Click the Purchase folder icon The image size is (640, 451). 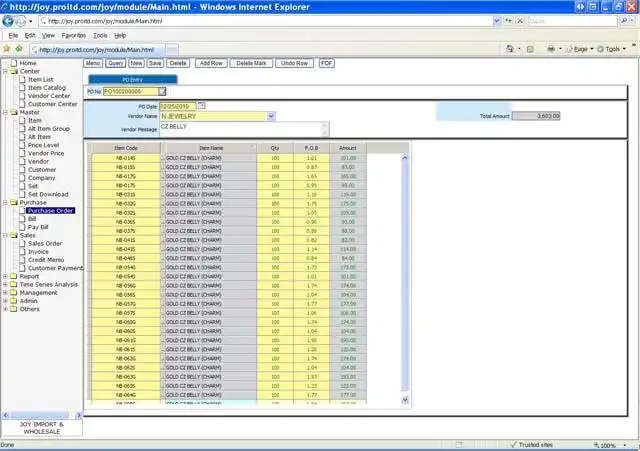14,202
